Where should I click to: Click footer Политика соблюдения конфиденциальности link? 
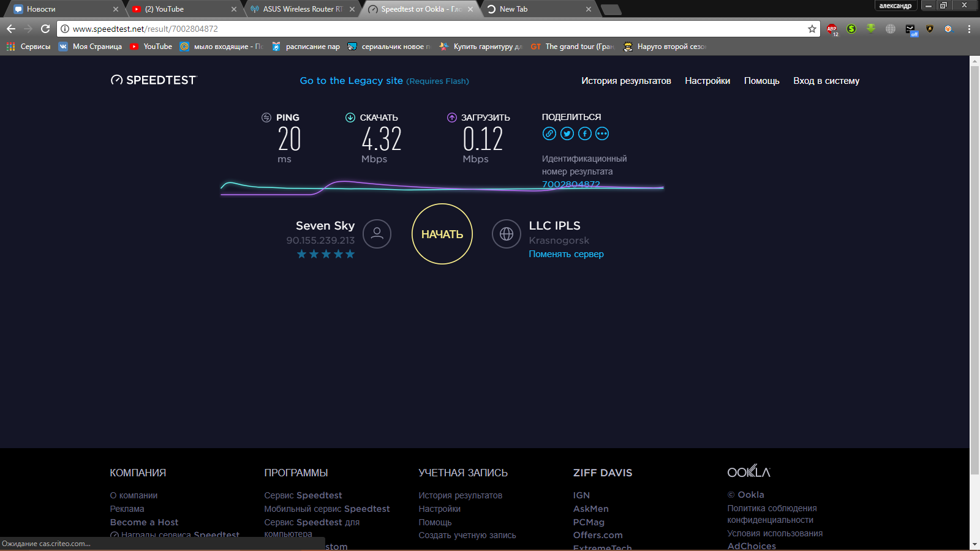coord(772,514)
